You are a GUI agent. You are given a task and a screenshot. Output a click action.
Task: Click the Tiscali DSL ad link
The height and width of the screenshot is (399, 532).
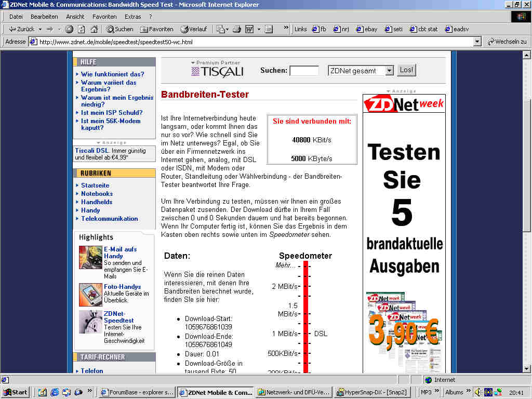pyautogui.click(x=91, y=151)
